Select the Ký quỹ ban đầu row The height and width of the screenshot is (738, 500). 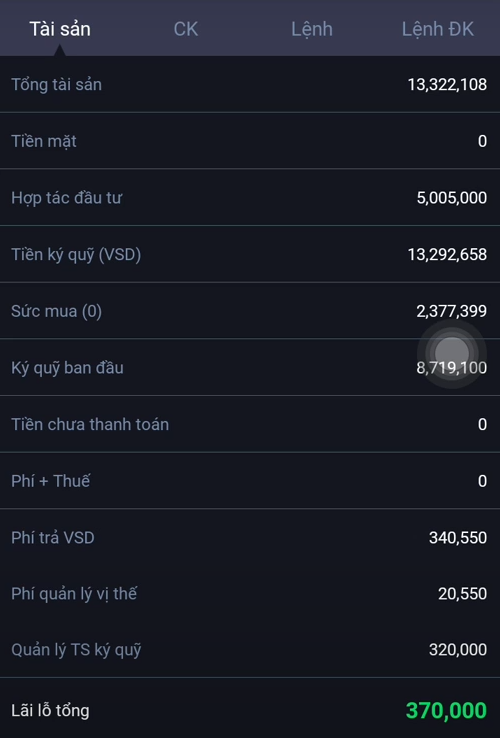pyautogui.click(x=250, y=368)
